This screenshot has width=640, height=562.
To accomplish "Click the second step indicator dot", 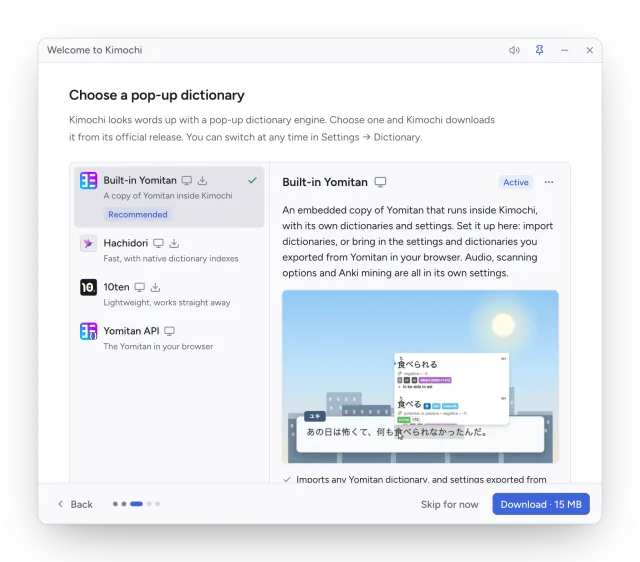I will (x=124, y=504).
